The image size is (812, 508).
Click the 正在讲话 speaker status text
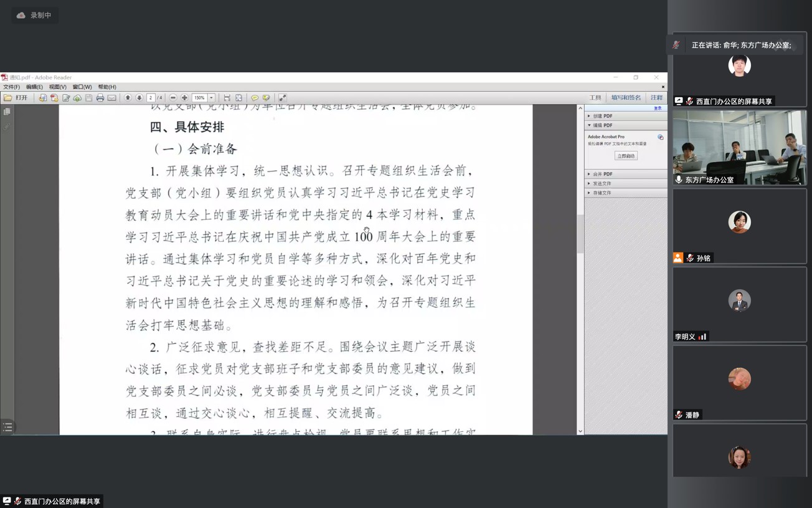[x=742, y=46]
